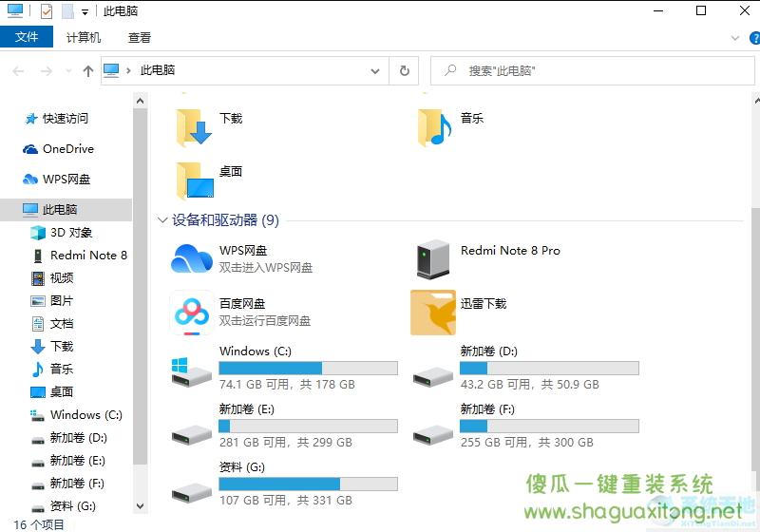This screenshot has height=532, width=760.
Task: Click the address bar root chevron
Action: (128, 71)
